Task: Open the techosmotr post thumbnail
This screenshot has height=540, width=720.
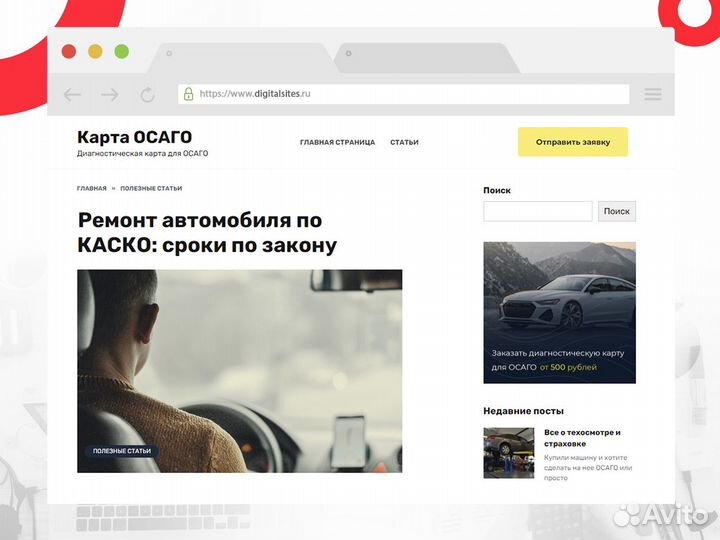Action: [509, 453]
